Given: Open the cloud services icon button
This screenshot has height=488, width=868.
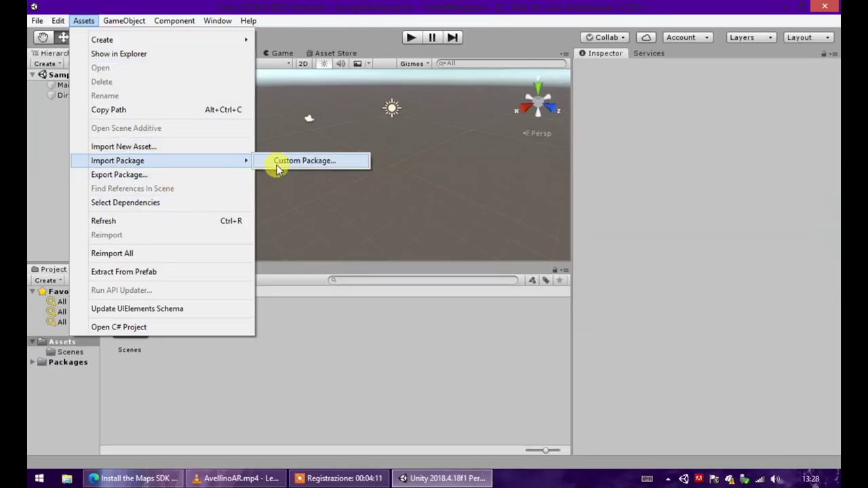Looking at the screenshot, I should 646,37.
